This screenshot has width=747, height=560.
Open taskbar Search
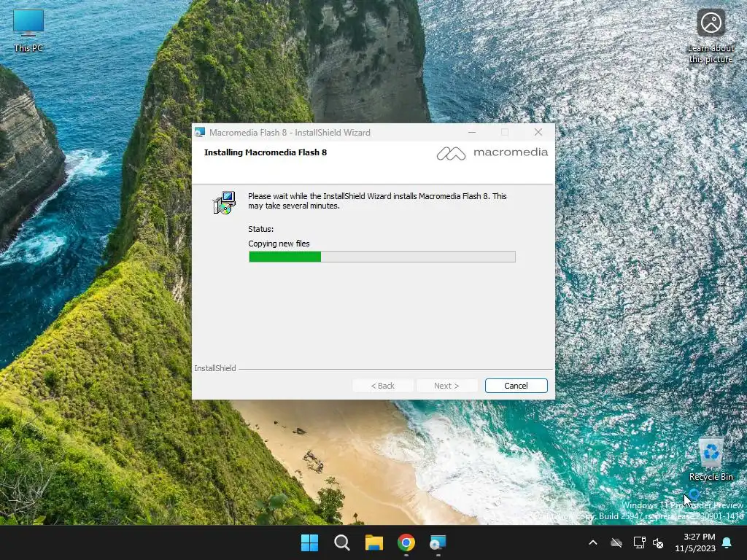pyautogui.click(x=341, y=542)
